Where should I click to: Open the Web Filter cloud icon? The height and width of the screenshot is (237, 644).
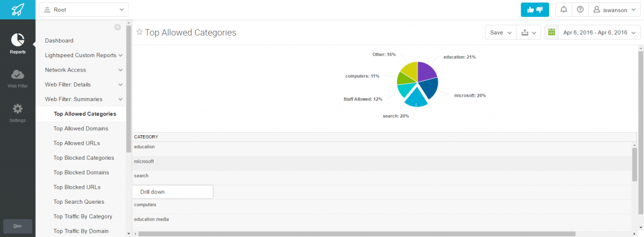[18, 74]
